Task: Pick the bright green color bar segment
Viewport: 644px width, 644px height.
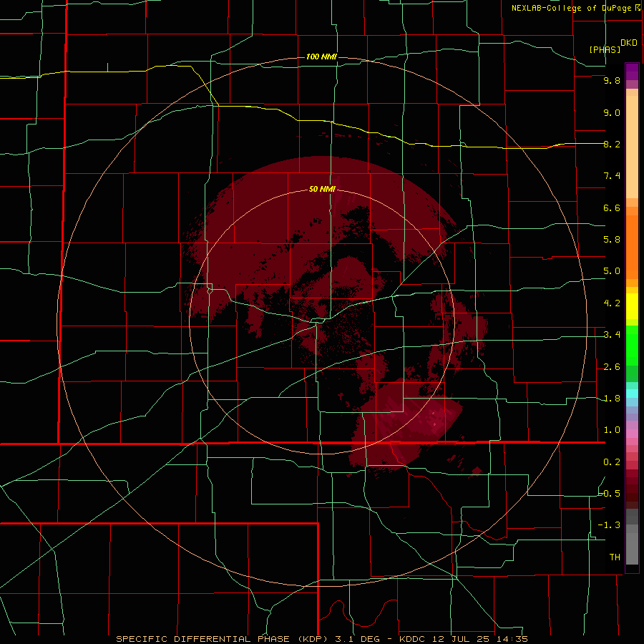Action: [x=632, y=346]
